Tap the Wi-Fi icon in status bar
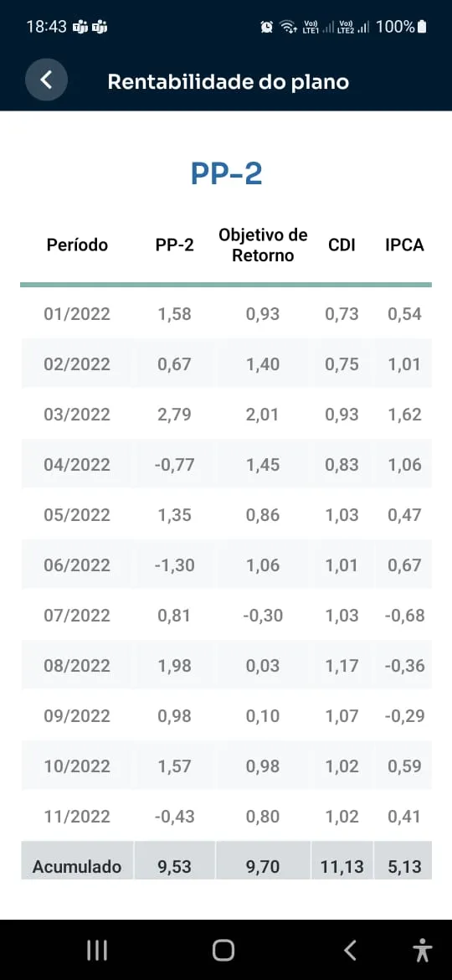Viewport: 452px width, 980px height. [289, 27]
